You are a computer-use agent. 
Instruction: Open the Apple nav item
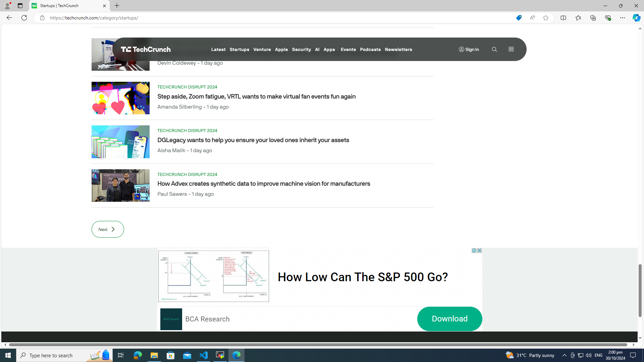pos(281,49)
